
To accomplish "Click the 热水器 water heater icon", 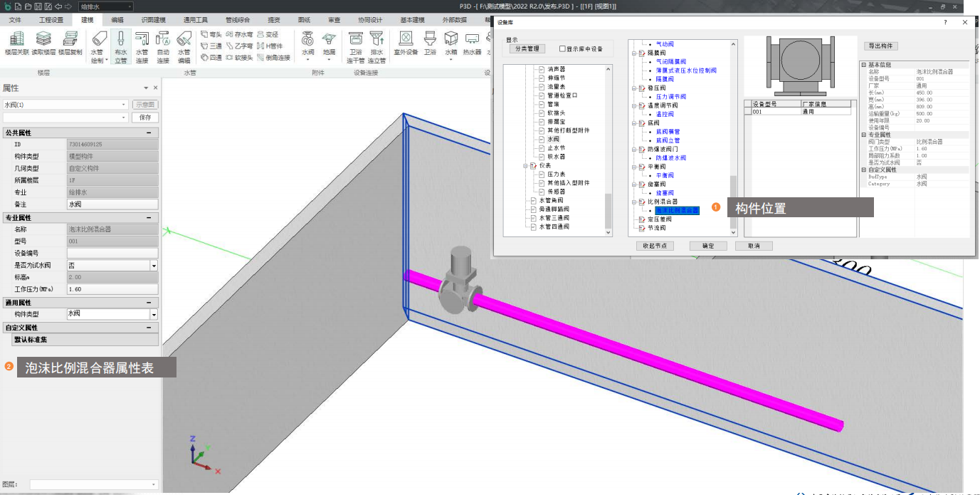I will click(x=472, y=43).
